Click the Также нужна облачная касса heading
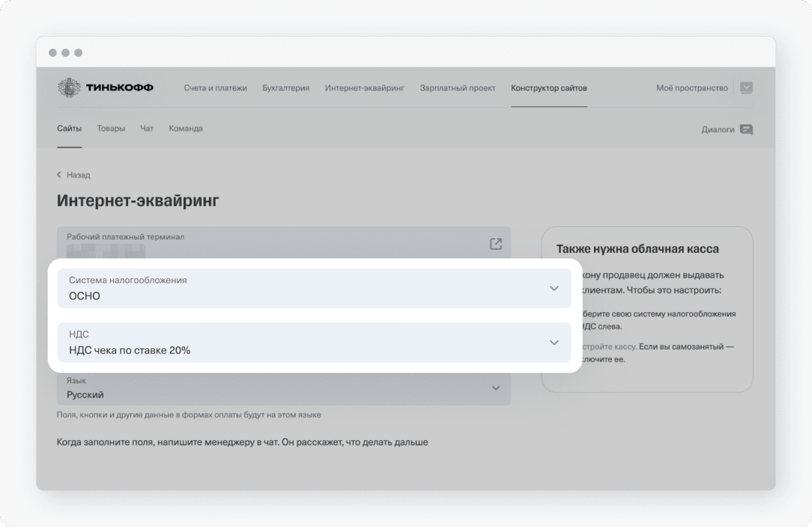812x527 pixels. [637, 249]
